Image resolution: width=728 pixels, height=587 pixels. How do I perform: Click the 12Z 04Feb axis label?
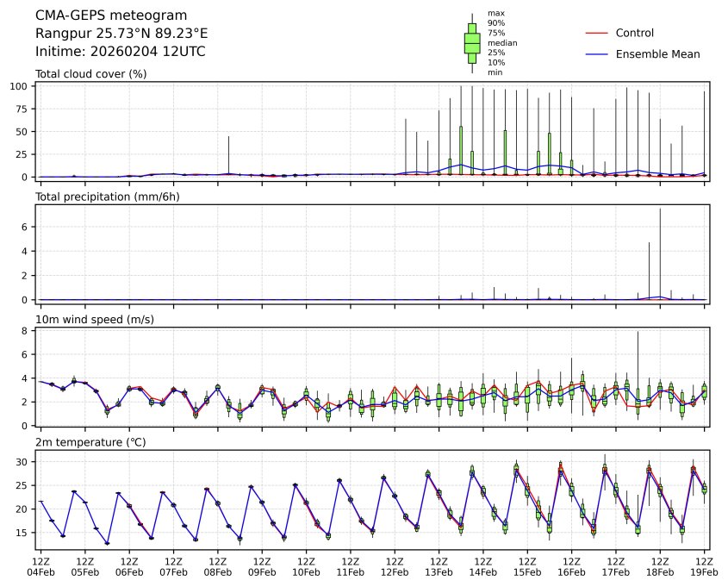[x=40, y=566]
